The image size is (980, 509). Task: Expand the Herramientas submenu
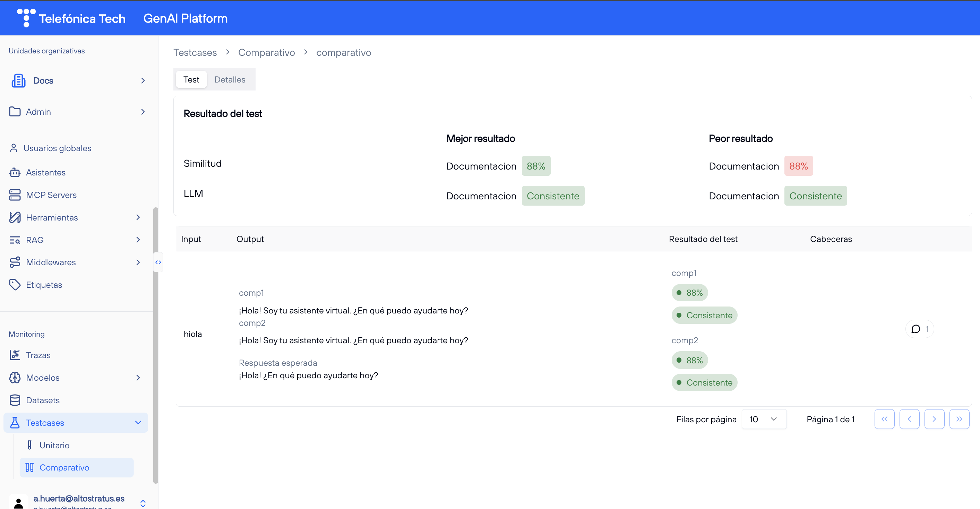(x=138, y=217)
